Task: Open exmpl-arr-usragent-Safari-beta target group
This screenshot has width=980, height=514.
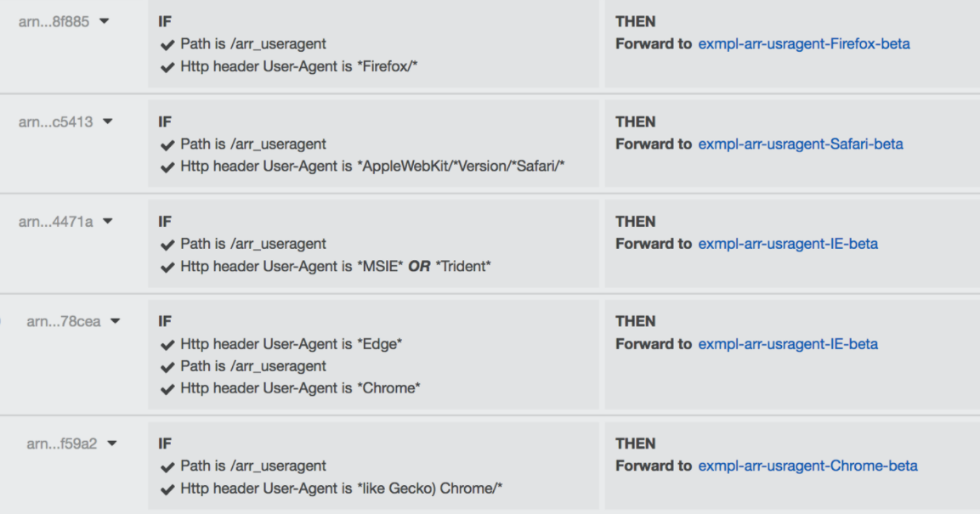Action: pos(800,144)
